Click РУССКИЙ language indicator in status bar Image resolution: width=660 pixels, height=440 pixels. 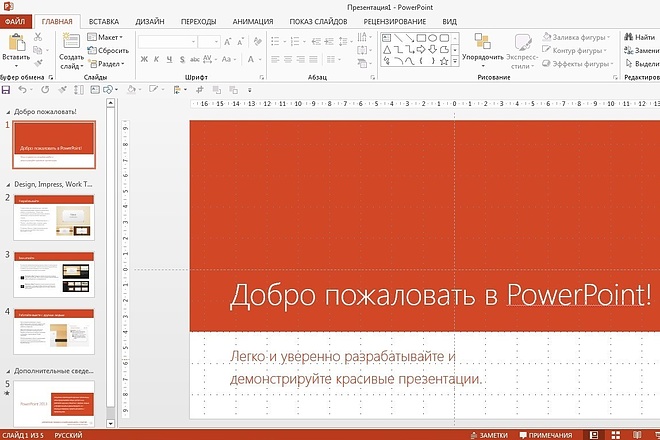68,435
